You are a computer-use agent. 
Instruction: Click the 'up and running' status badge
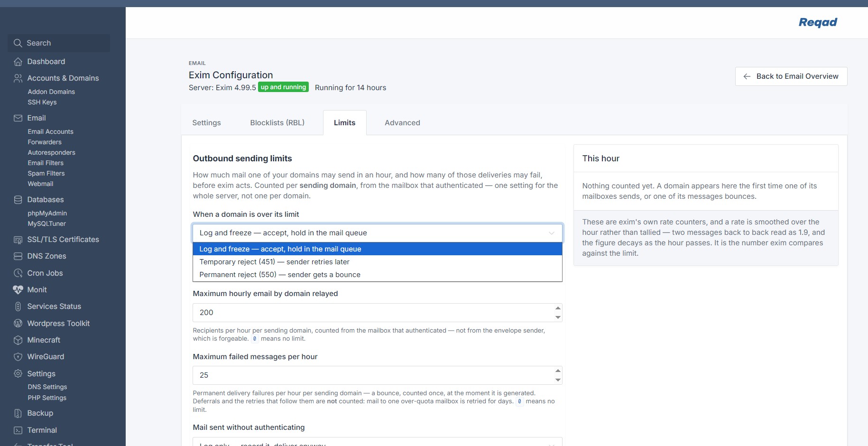point(284,87)
